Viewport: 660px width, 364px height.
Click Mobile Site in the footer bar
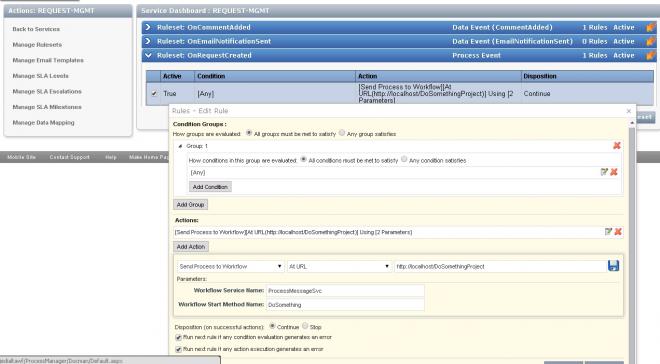point(21,157)
